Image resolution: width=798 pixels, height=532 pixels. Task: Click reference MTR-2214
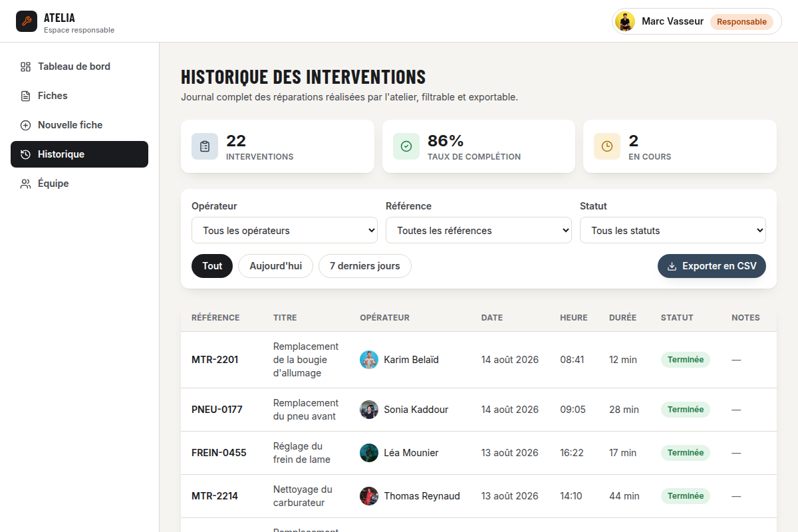coord(215,496)
